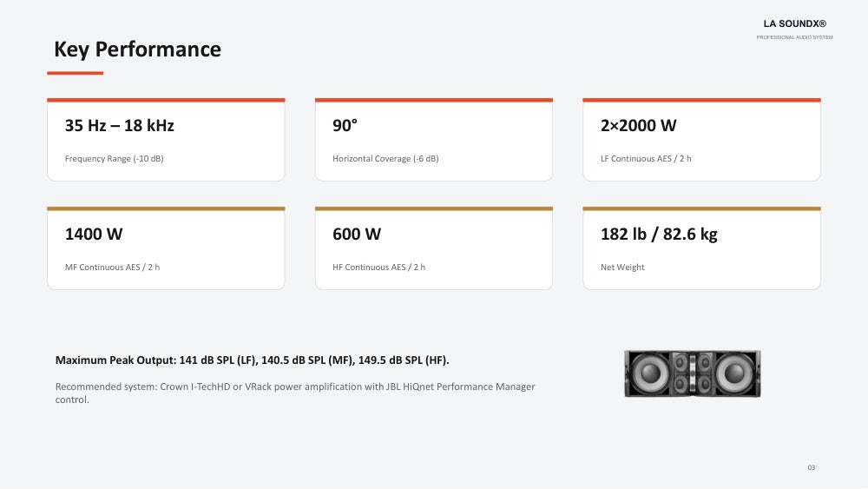Select the Frequency Range (-10 dB) label

(x=114, y=158)
